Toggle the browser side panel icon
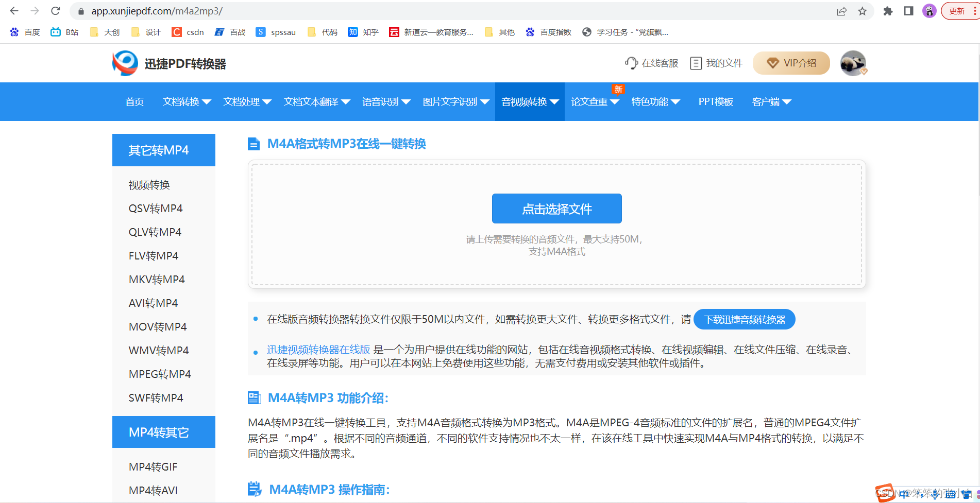 point(909,11)
